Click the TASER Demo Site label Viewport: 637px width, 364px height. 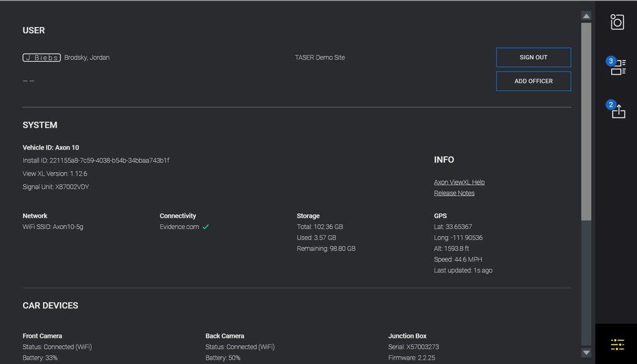(319, 57)
